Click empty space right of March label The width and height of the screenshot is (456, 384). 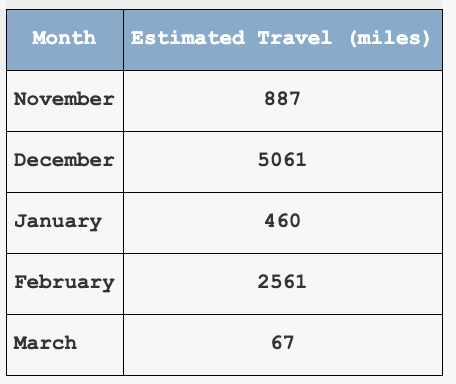coord(100,345)
